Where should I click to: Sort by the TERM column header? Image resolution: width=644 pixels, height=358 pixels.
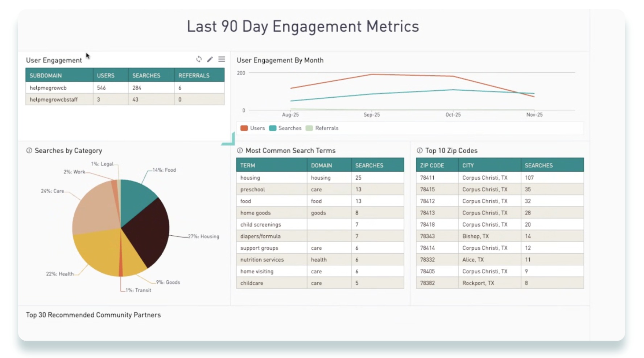(x=248, y=166)
